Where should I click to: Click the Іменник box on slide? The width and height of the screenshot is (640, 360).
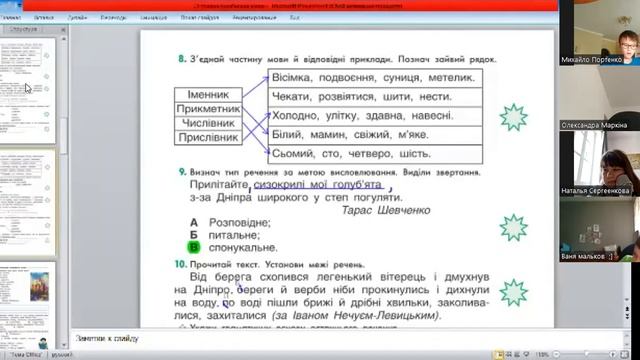[x=208, y=95]
